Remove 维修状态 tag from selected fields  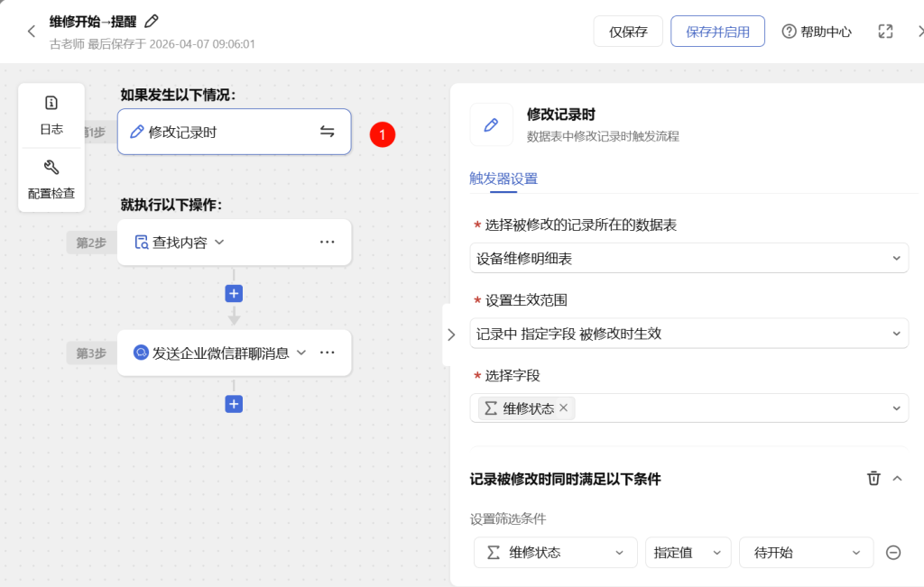pyautogui.click(x=563, y=408)
